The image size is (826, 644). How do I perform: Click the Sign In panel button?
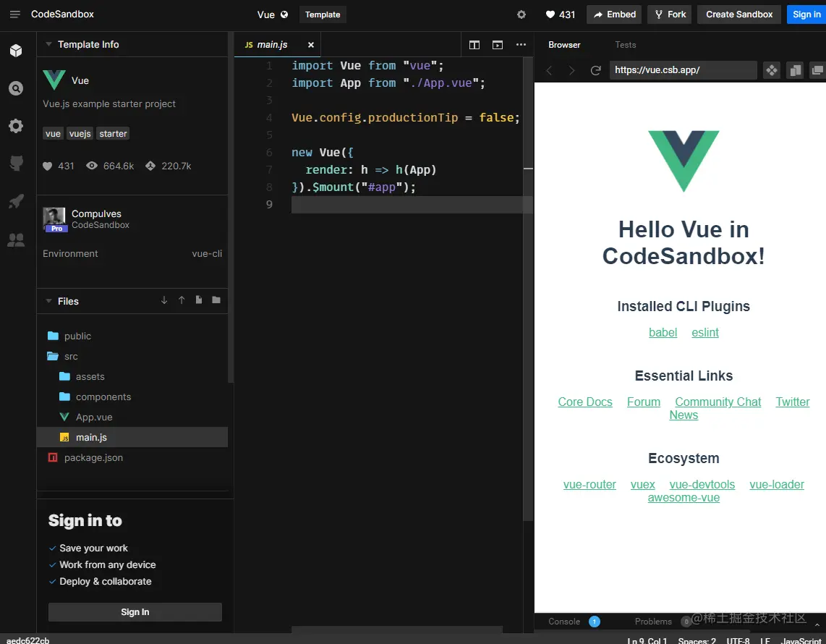point(135,612)
